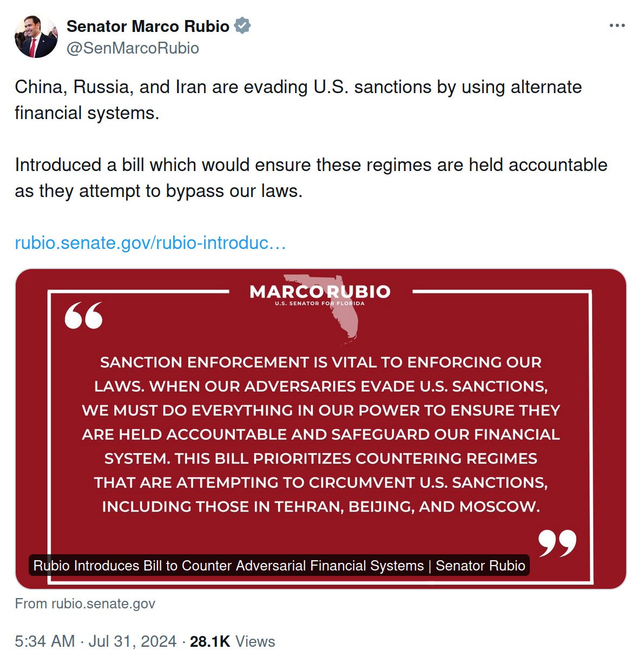The width and height of the screenshot is (644, 656).
Task: Follow the rubio.senate.gov/rubio-introduc… link
Action: click(150, 242)
